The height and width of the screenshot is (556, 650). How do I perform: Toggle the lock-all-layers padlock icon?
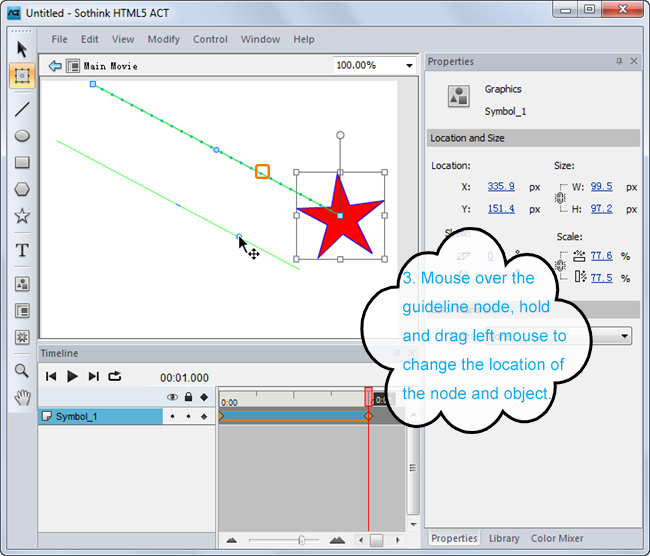click(188, 397)
